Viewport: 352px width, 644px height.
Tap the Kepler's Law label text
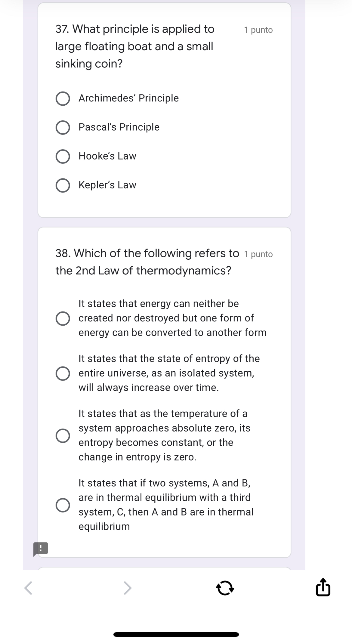point(107,185)
